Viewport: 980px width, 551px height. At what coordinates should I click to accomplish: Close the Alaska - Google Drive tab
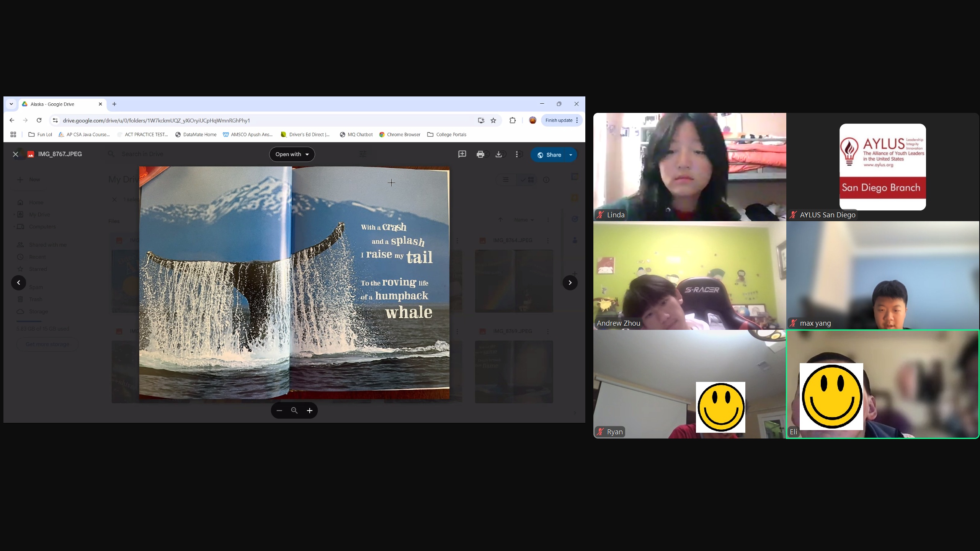[100, 104]
